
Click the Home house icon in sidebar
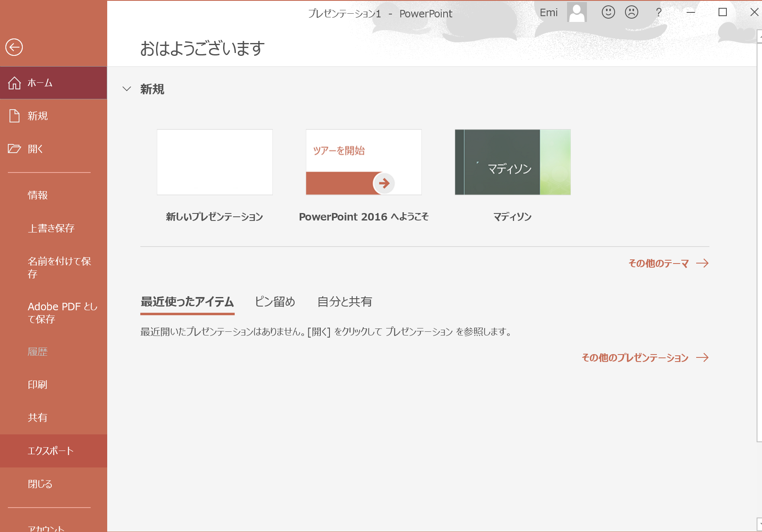pyautogui.click(x=14, y=83)
